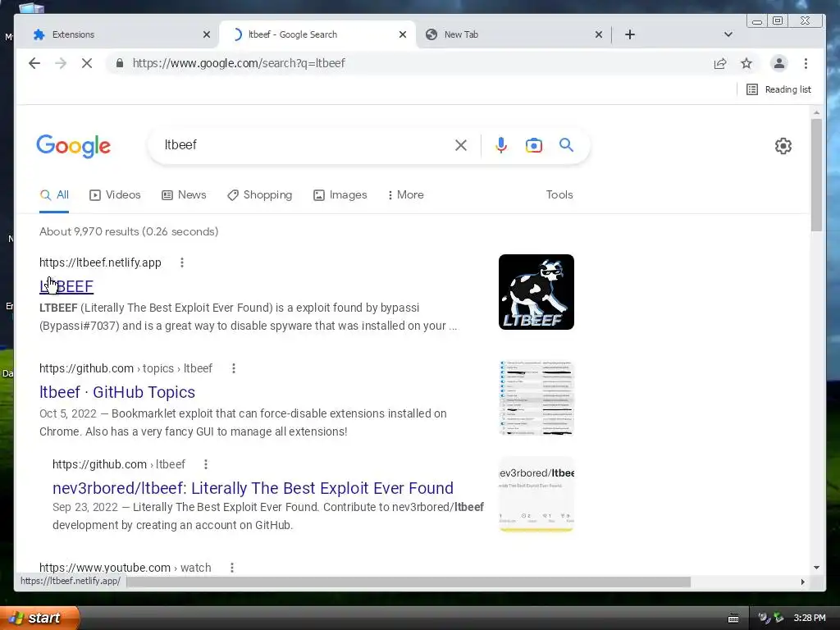
Task: Open options for youtube.com watch result
Action: click(232, 568)
